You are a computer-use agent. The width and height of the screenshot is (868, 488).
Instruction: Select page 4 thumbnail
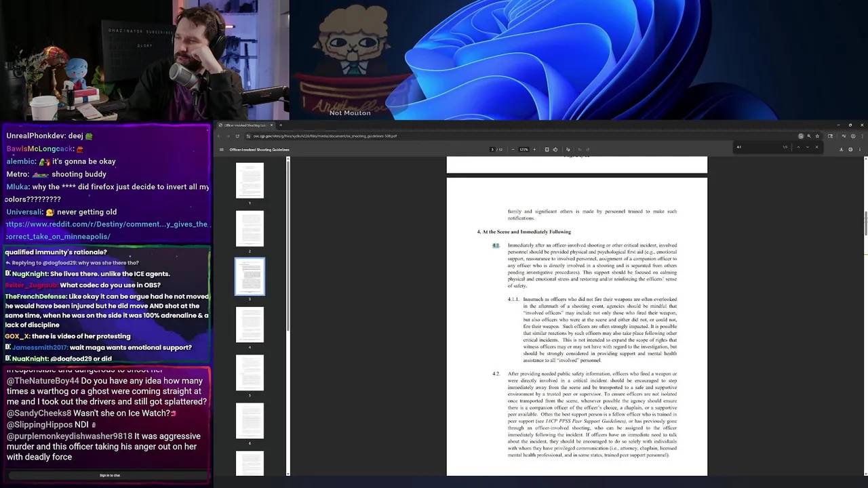pos(250,325)
